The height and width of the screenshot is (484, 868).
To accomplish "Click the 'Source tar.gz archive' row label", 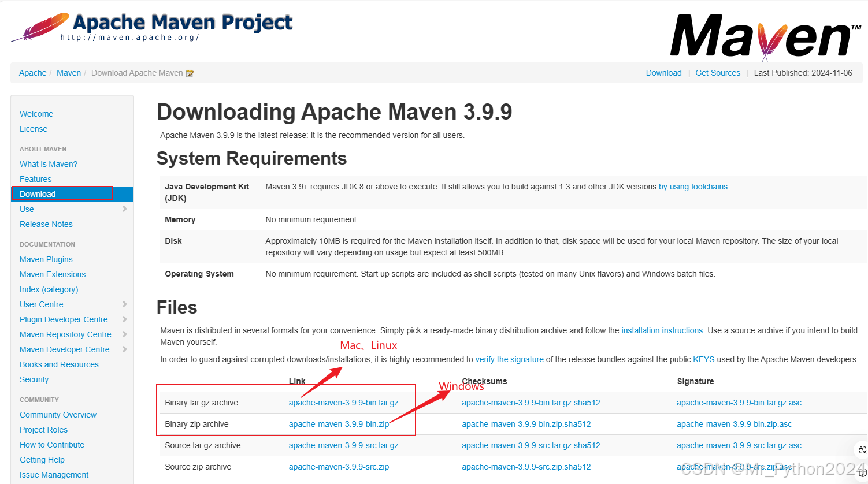I will (202, 445).
